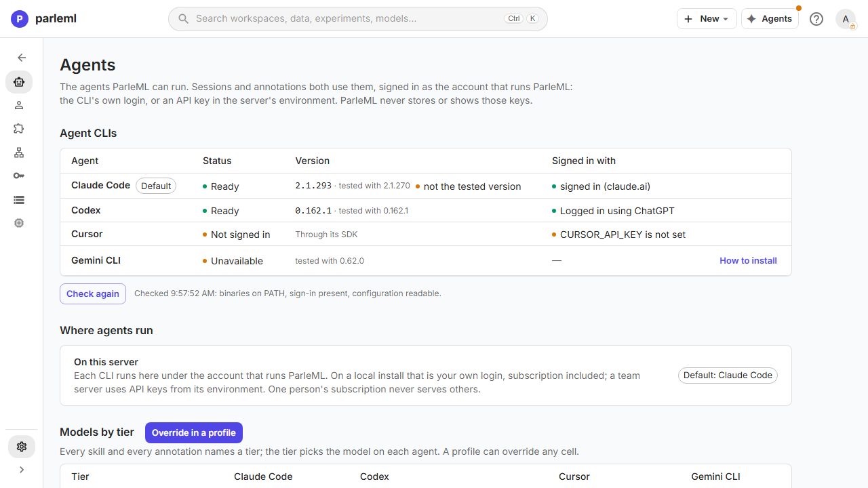The image size is (868, 488).
Task: Open the help question mark icon
Action: (816, 19)
